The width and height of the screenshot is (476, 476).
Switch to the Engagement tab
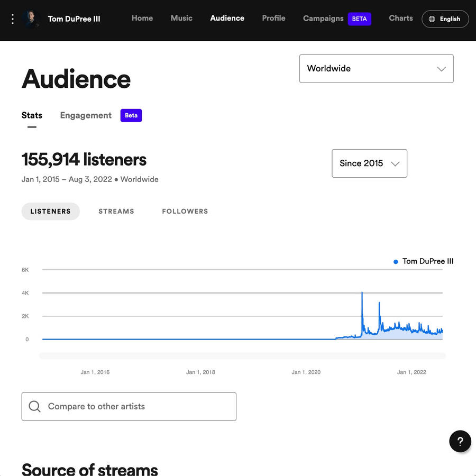[x=85, y=115]
